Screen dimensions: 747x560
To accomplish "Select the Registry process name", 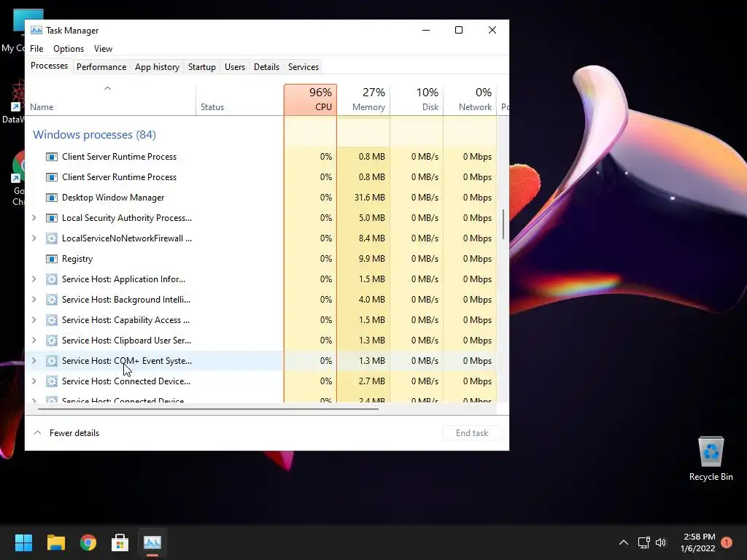I will pyautogui.click(x=77, y=259).
